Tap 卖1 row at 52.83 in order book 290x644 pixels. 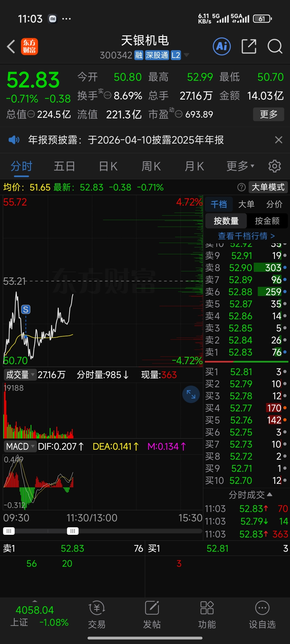pyautogui.click(x=246, y=352)
